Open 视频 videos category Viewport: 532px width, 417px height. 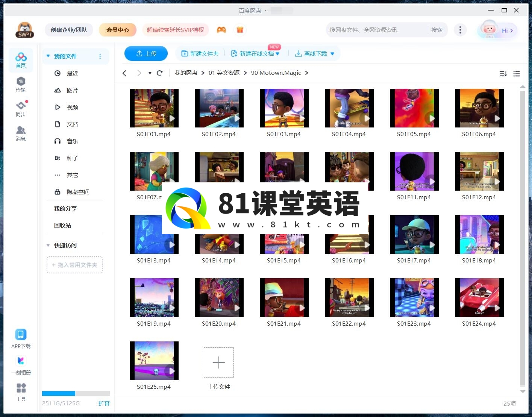coord(73,107)
